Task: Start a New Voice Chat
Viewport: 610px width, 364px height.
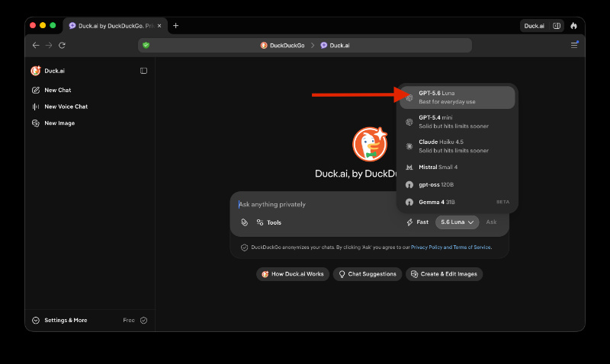Action: pos(60,107)
